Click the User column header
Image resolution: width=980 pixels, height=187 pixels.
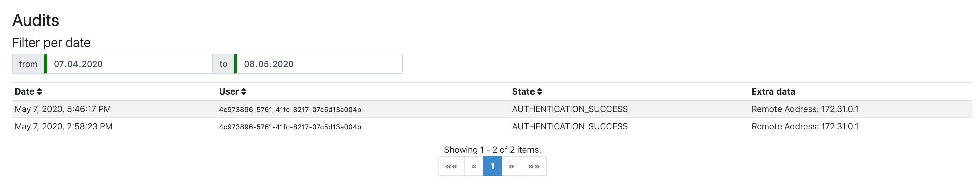pos(229,91)
